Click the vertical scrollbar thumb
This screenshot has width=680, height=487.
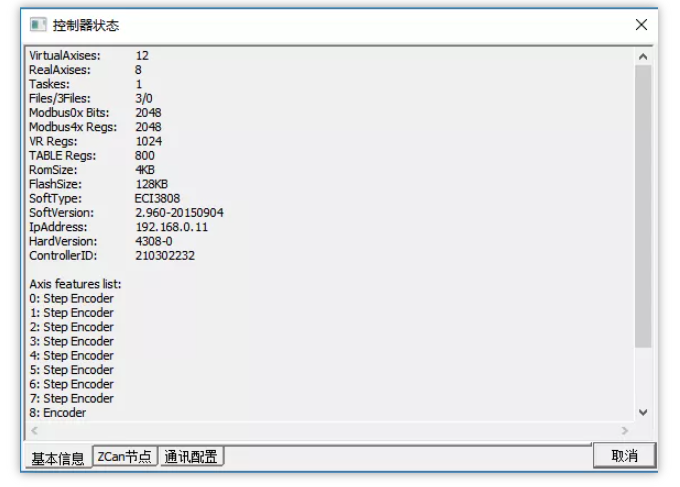pyautogui.click(x=643, y=206)
